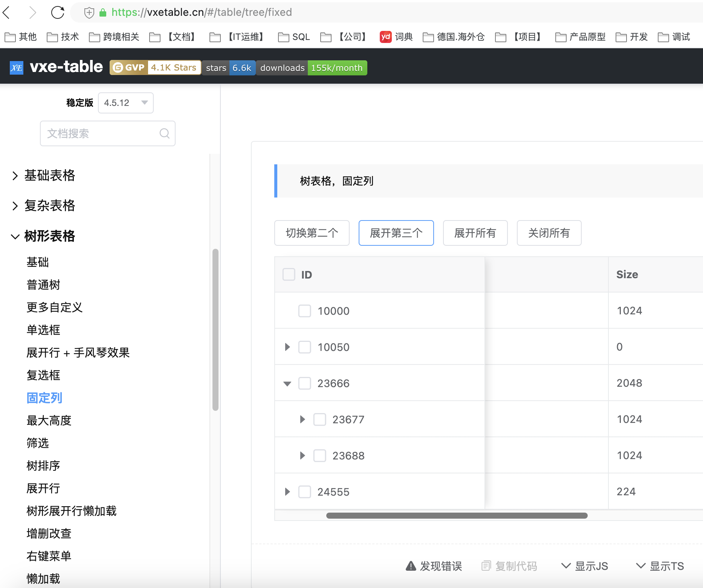
Task: Click the downloads 155k/month badge
Action: [x=312, y=68]
